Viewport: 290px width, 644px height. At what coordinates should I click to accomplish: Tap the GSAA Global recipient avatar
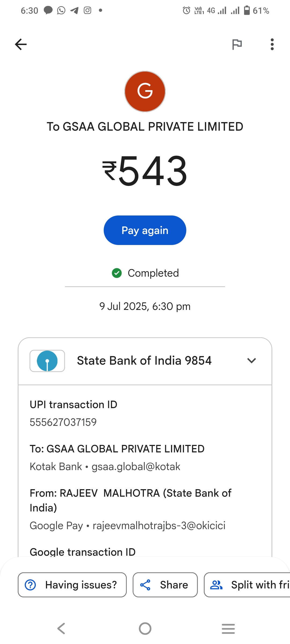pos(145,92)
